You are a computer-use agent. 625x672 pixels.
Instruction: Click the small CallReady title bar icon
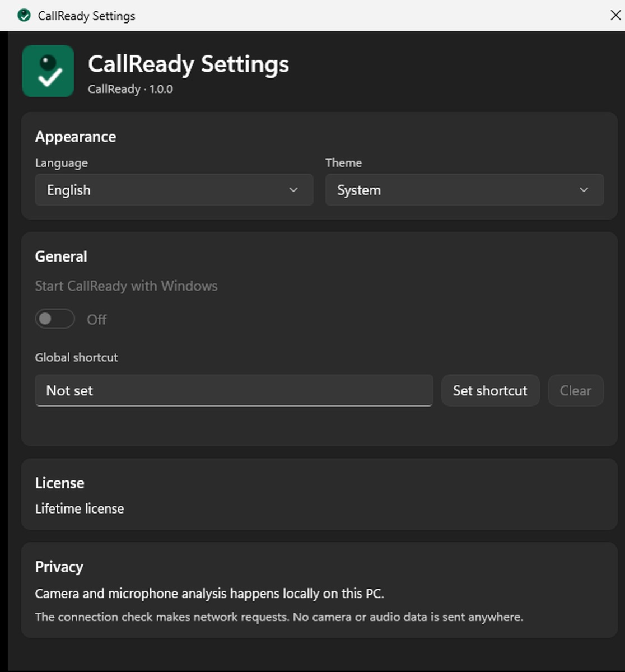point(24,15)
